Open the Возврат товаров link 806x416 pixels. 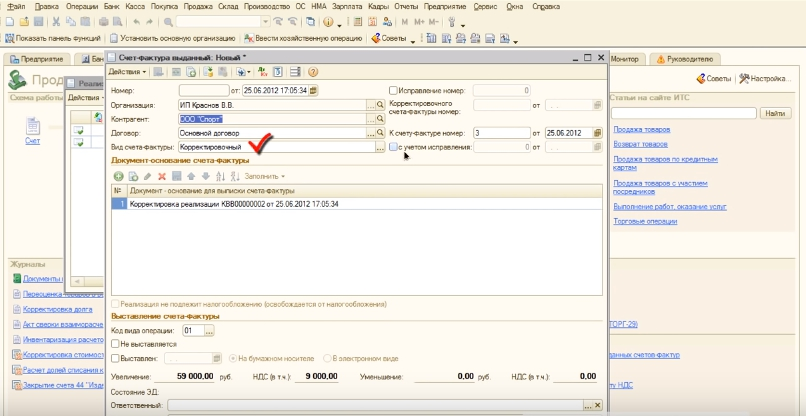tap(639, 145)
